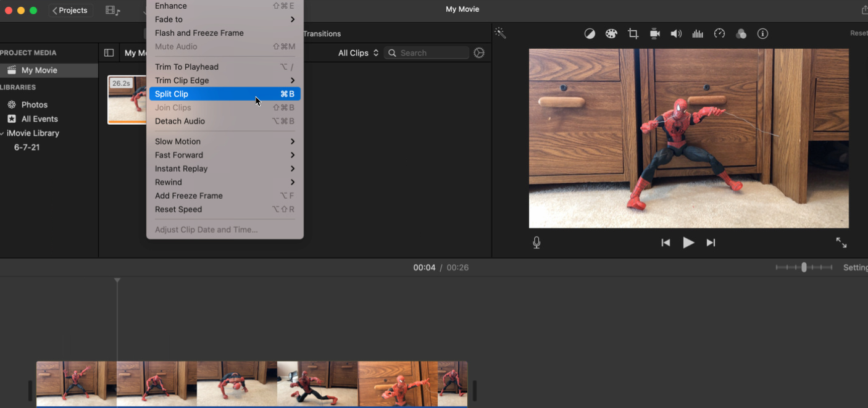
Task: Open color balance adjustment
Action: (x=590, y=34)
